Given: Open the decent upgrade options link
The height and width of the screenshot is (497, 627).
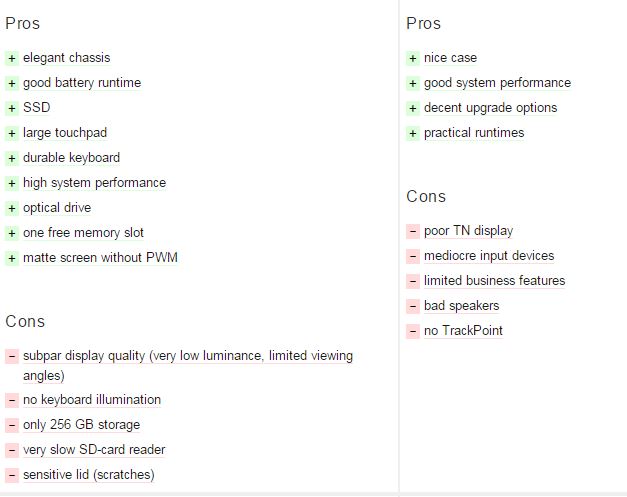Looking at the screenshot, I should (x=490, y=108).
